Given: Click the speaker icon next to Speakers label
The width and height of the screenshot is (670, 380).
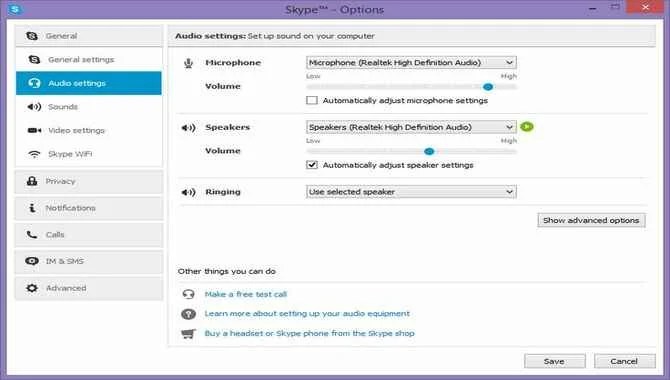Looking at the screenshot, I should [188, 127].
